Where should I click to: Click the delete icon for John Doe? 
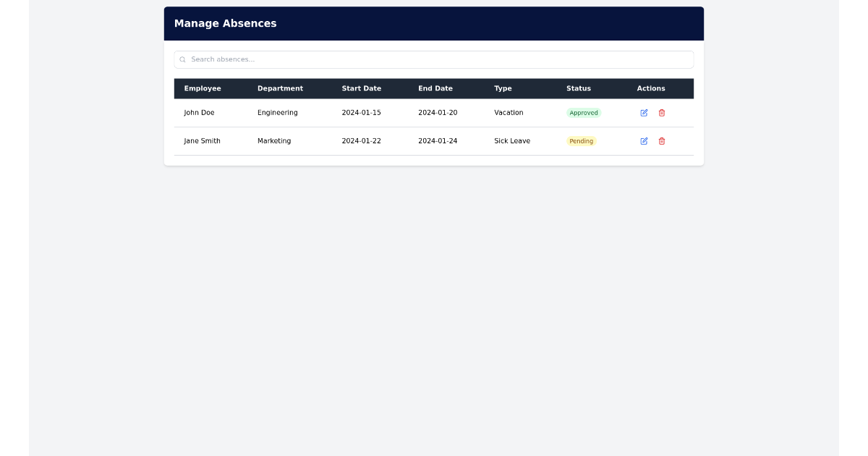click(661, 113)
